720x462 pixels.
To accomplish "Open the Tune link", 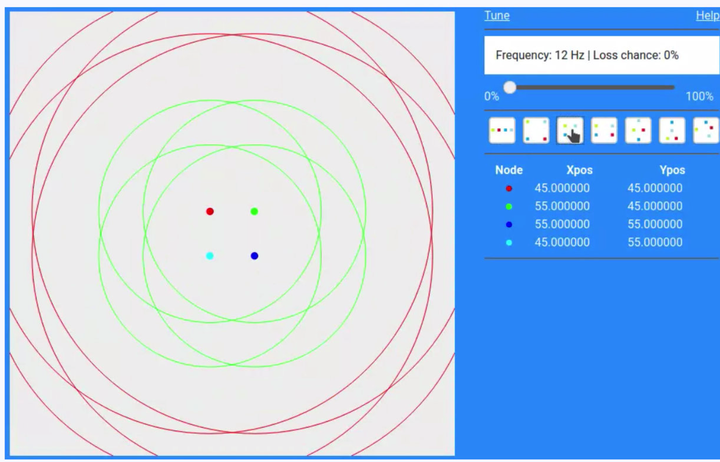I will click(497, 16).
